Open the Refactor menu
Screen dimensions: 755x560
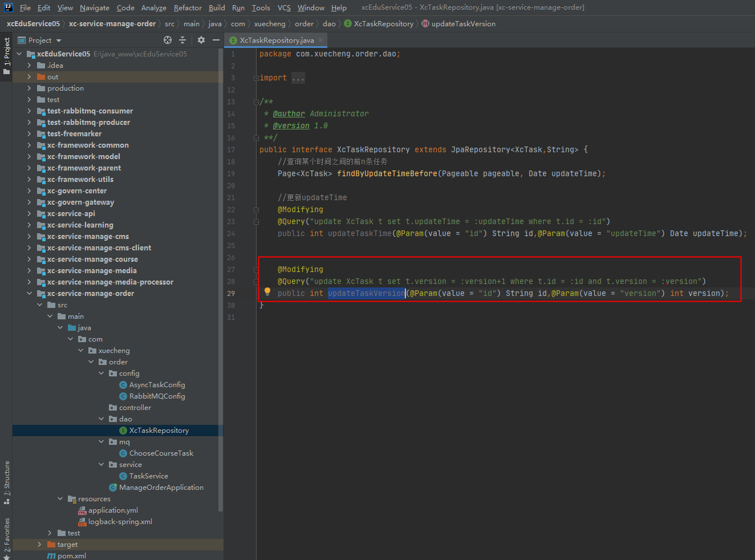point(188,7)
